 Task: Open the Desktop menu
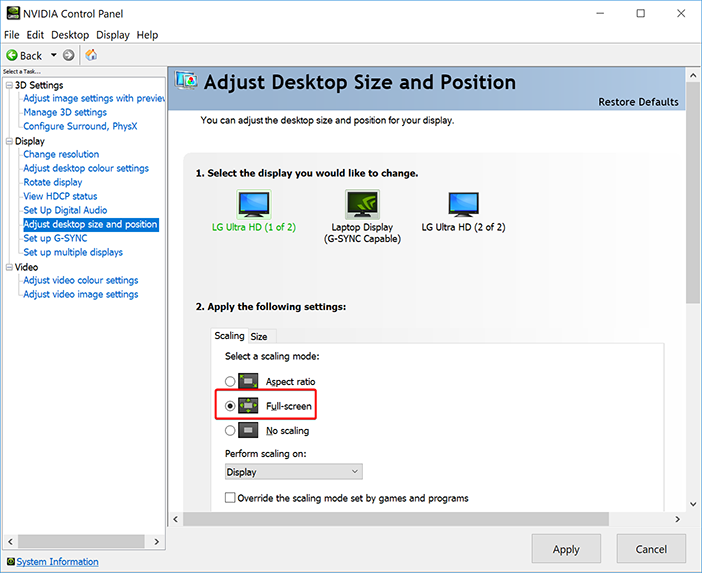(70, 35)
